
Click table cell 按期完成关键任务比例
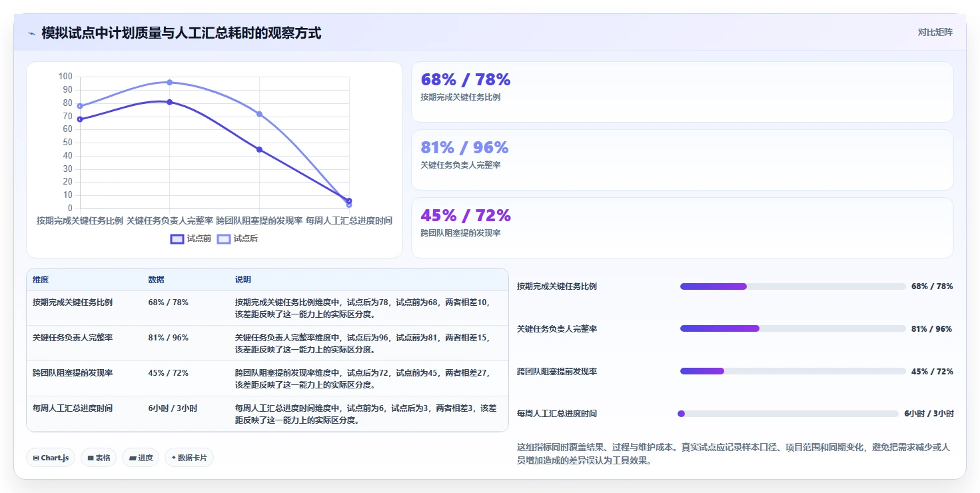click(73, 302)
